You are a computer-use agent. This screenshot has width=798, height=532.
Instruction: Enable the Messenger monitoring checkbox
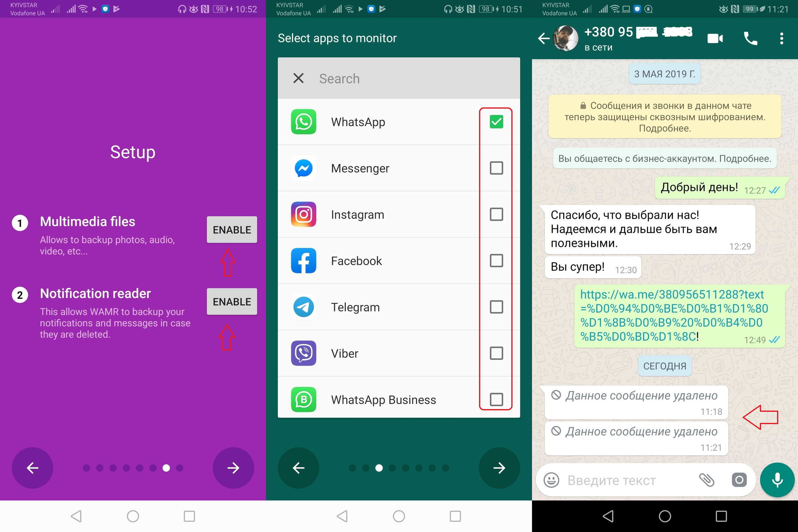(x=496, y=168)
